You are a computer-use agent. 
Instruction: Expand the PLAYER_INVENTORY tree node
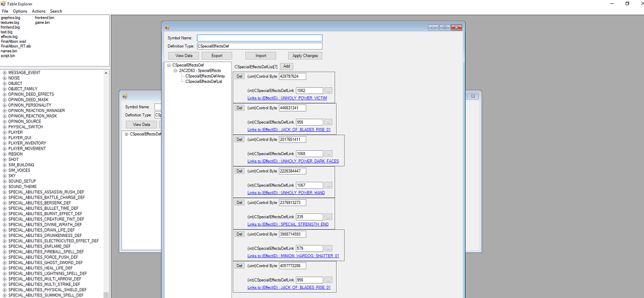point(4,143)
